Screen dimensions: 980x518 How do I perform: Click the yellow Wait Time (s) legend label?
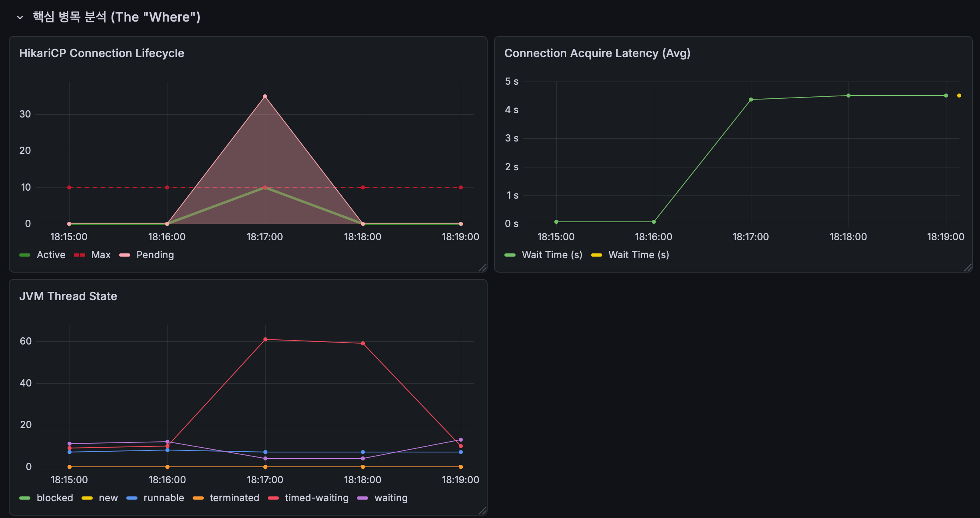(x=639, y=255)
